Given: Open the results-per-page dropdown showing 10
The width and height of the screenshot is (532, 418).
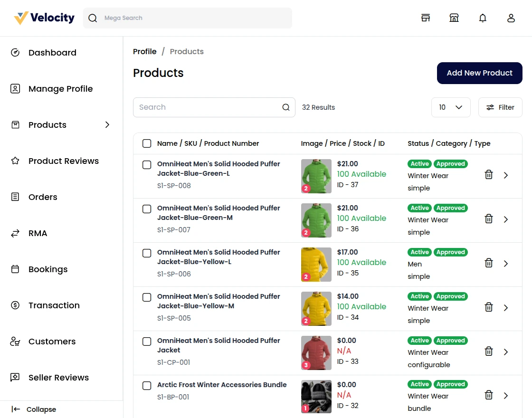Looking at the screenshot, I should (x=450, y=107).
